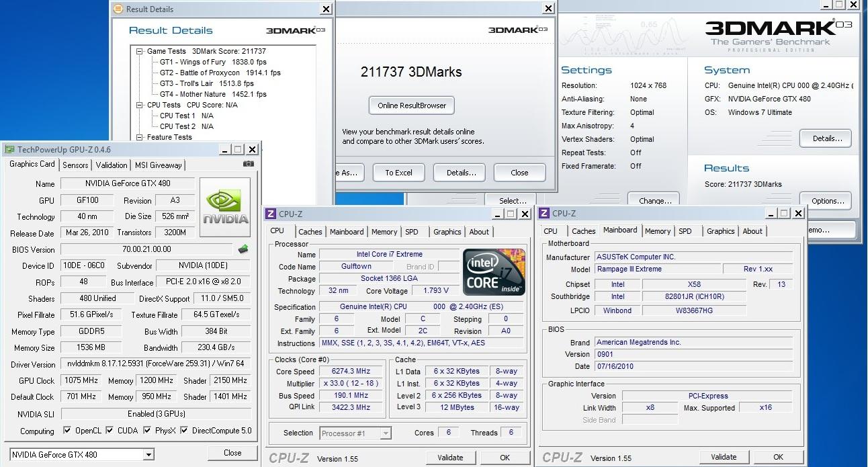Select the Graphics Card tab in GPU-Z
The image size is (868, 467).
[x=32, y=165]
